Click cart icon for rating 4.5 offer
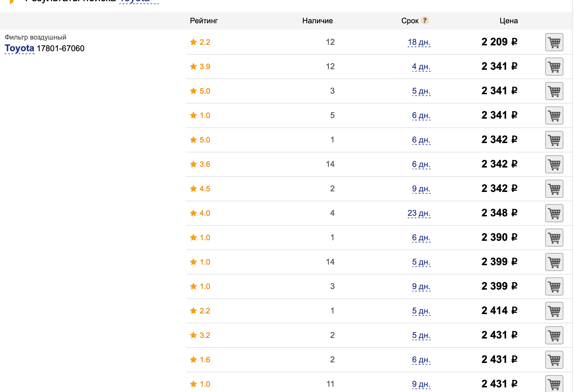 [554, 189]
